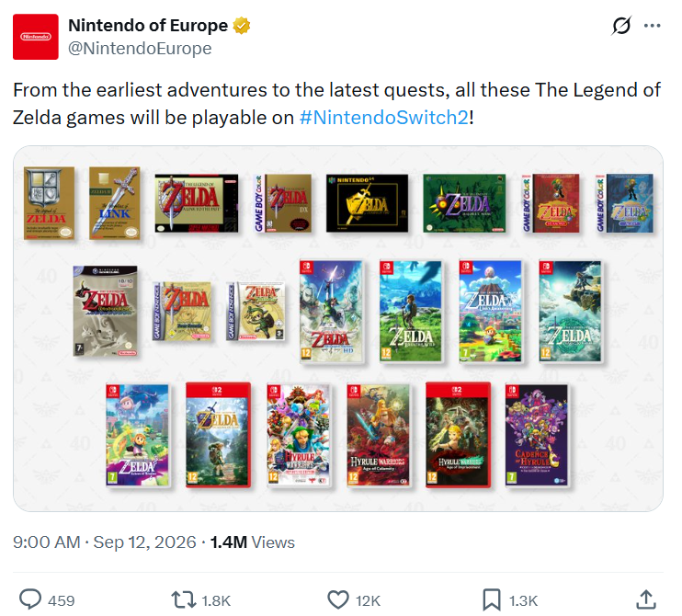Open the @NintendoEurope handle link
This screenshot has width=682, height=616.
pyautogui.click(x=140, y=49)
